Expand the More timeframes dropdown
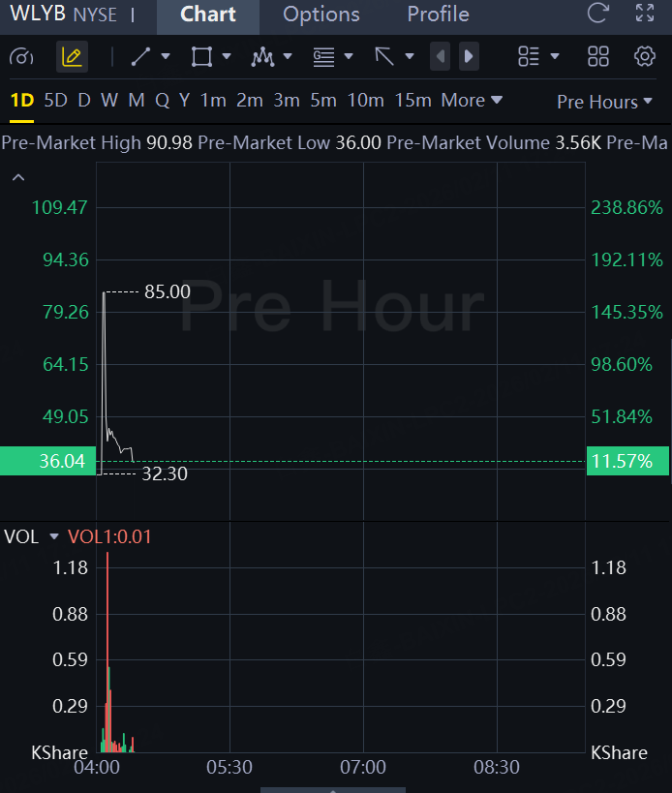The height and width of the screenshot is (793, 672). [472, 101]
